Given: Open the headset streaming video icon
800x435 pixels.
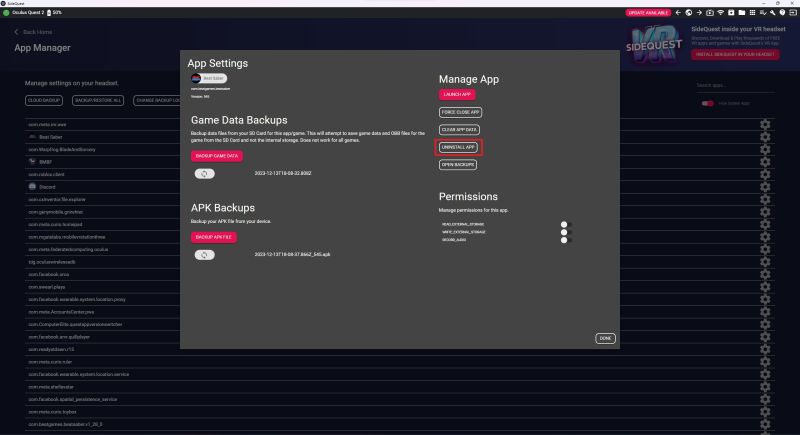Looking at the screenshot, I should 710,13.
